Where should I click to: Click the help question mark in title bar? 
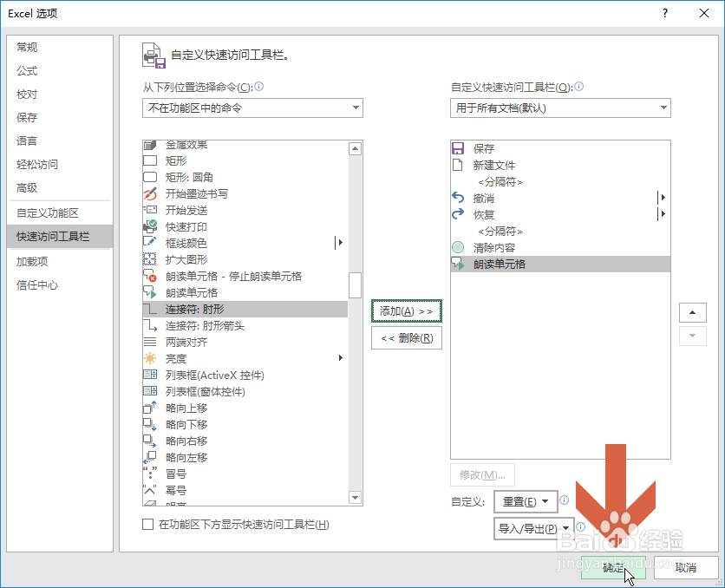[665, 13]
